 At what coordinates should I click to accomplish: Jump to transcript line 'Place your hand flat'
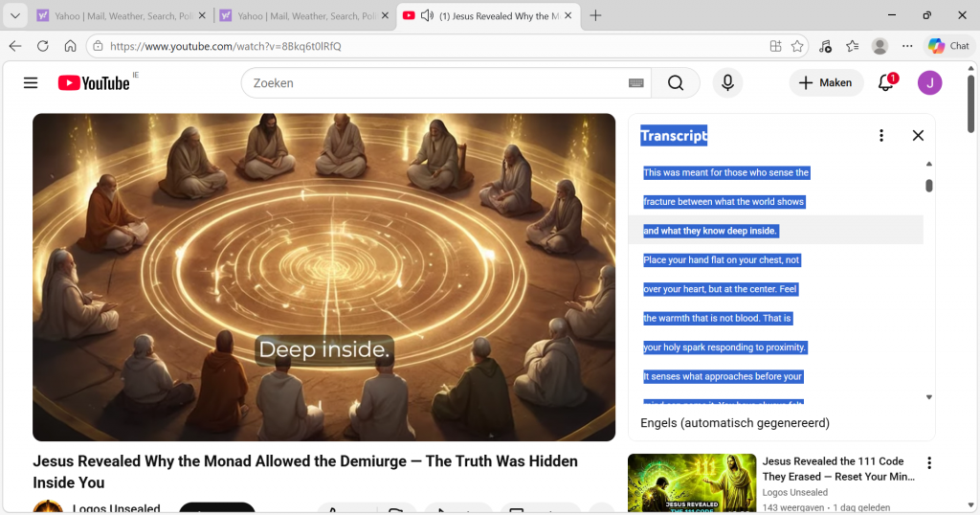coord(722,260)
